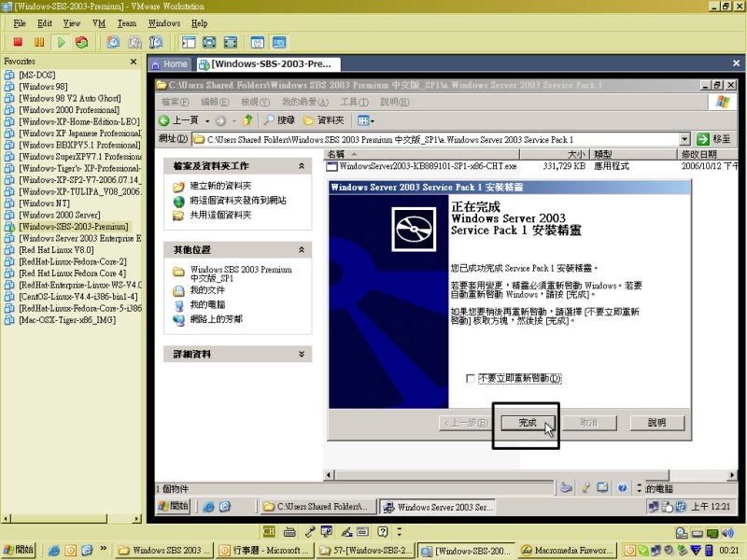The width and height of the screenshot is (747, 560).
Task: Open the snapshot manager icon
Action: pyautogui.click(x=156, y=42)
